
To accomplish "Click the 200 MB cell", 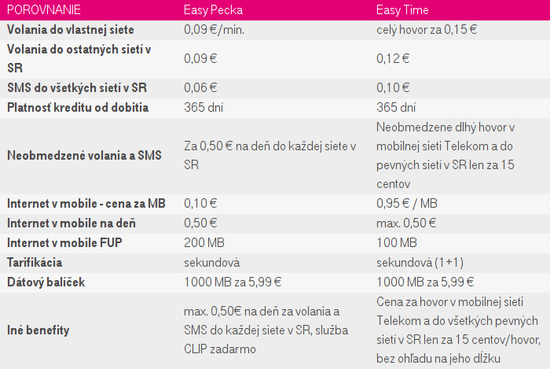I will 204,243.
